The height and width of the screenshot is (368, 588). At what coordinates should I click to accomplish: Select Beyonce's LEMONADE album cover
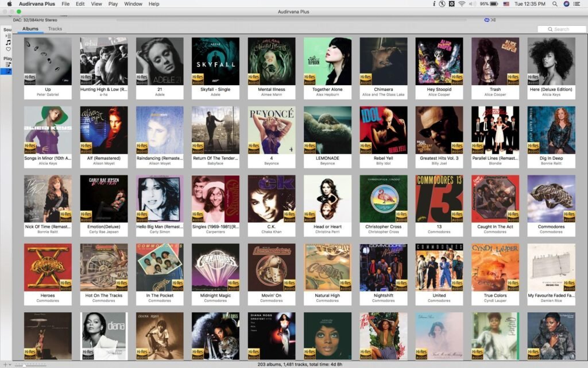coord(327,130)
